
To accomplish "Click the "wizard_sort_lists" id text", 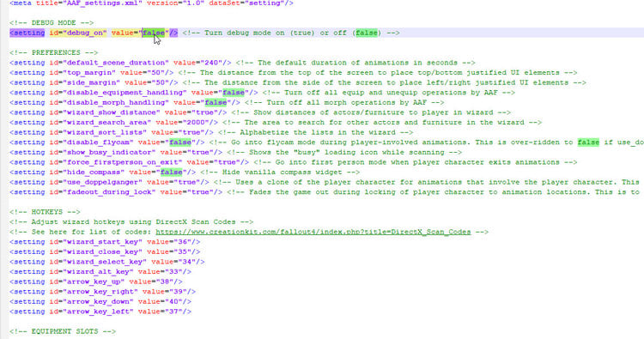I will pos(105,132).
